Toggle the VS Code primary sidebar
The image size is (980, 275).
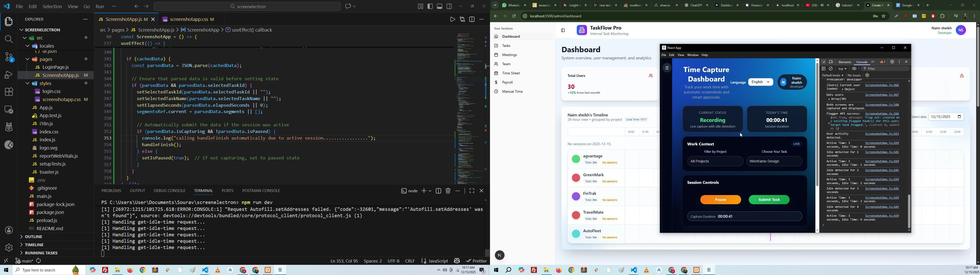pyautogui.click(x=430, y=6)
